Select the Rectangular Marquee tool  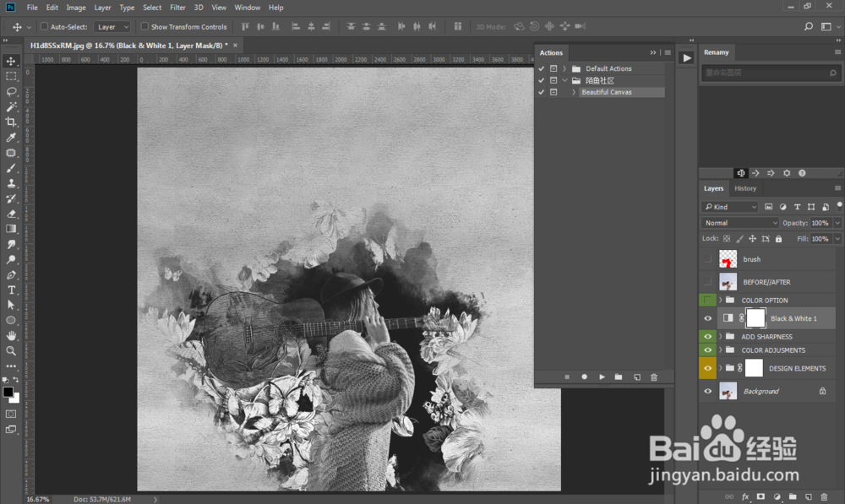(x=11, y=77)
